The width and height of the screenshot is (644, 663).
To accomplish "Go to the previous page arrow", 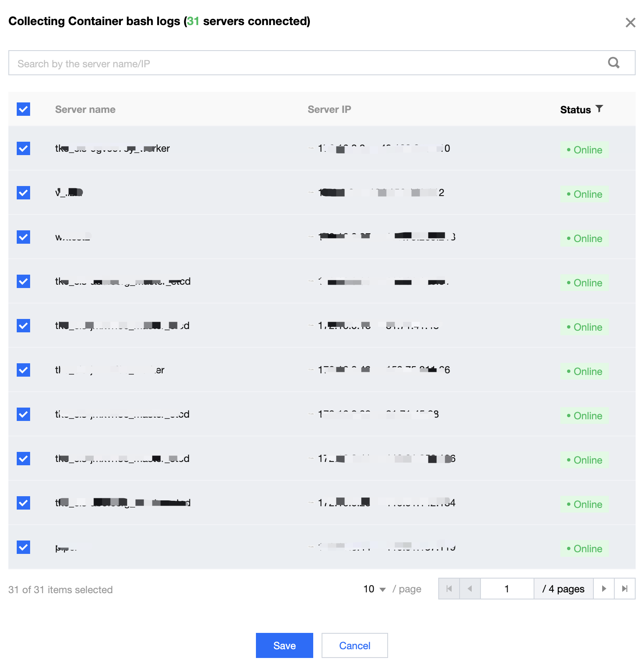I will tap(470, 589).
